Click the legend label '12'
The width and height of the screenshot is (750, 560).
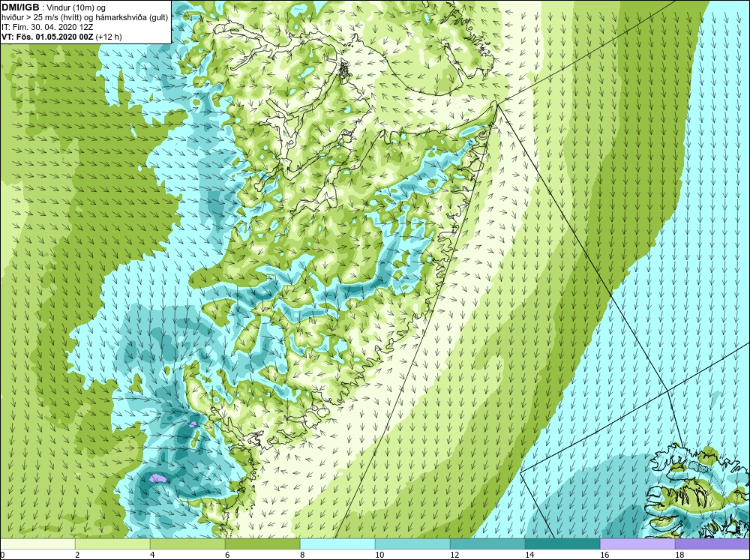click(455, 555)
